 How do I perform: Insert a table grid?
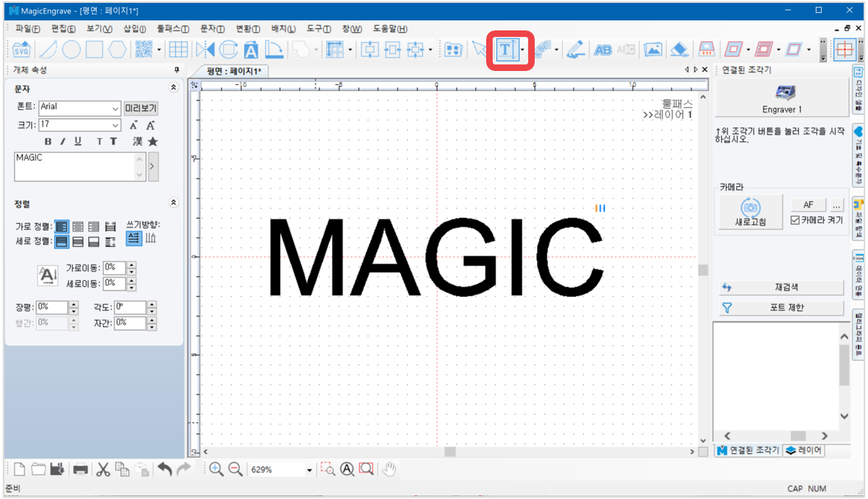[178, 50]
